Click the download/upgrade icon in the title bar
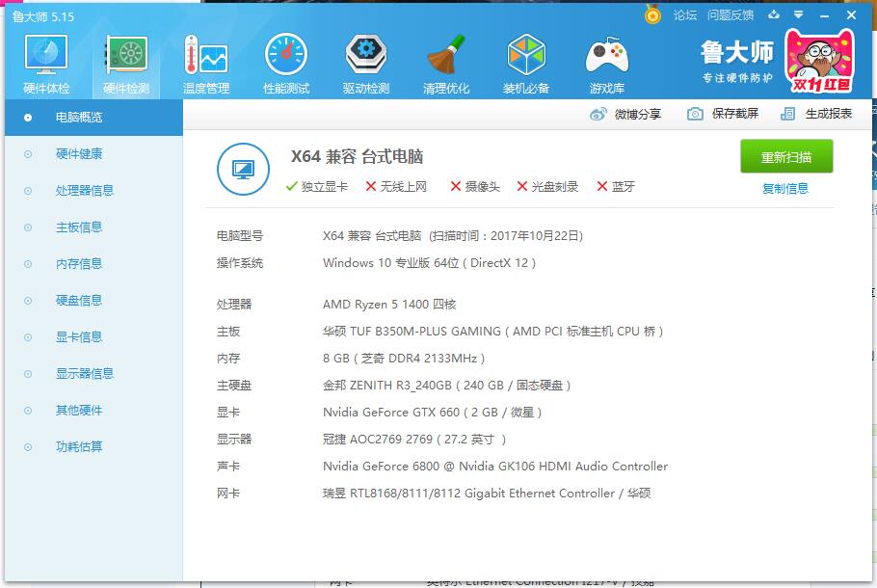The image size is (877, 588). pyautogui.click(x=773, y=15)
